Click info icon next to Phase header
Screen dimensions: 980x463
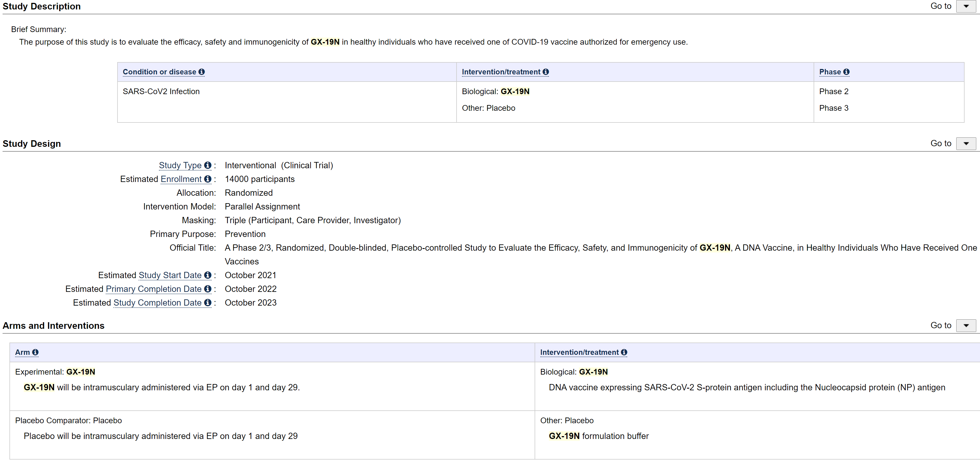(846, 72)
